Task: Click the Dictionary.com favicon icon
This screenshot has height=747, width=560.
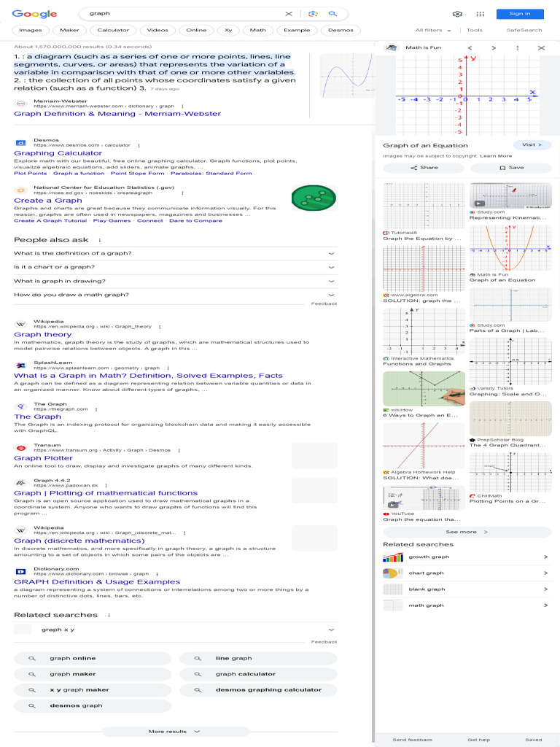Action: pos(21,571)
